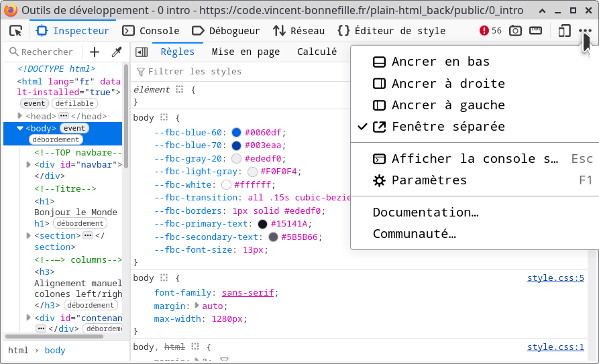This screenshot has height=364, width=599.
Task: Open the style.css:5 source link
Action: click(x=555, y=278)
